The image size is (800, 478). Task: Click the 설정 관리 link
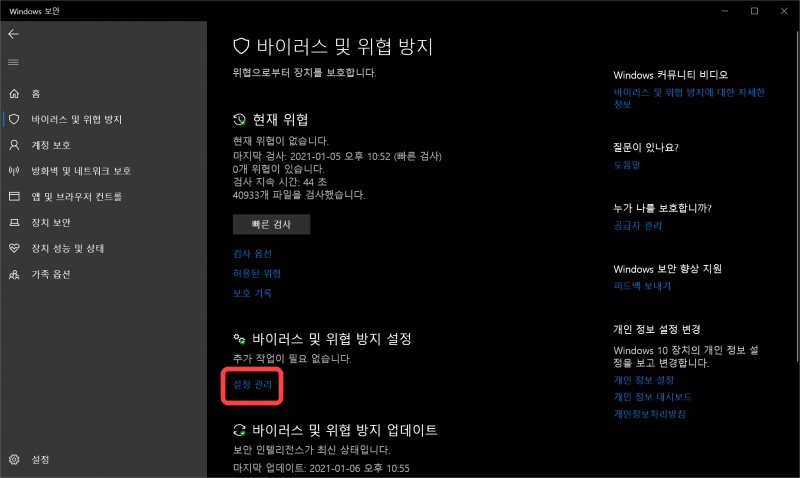[x=252, y=385]
